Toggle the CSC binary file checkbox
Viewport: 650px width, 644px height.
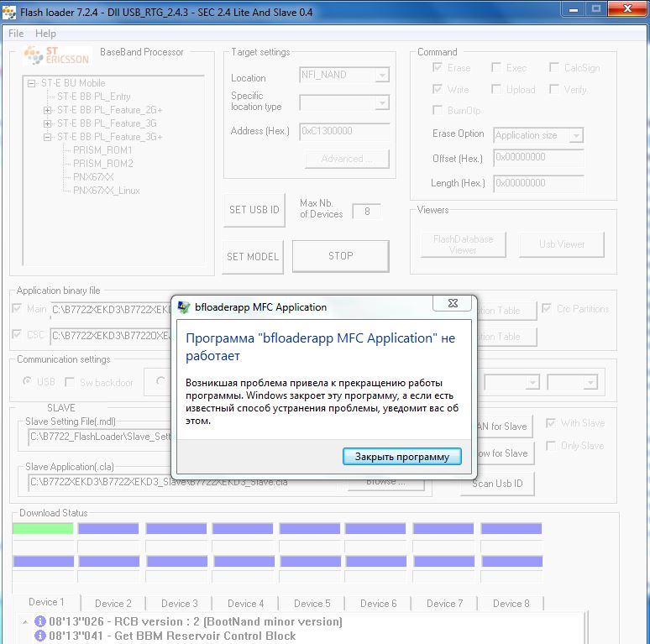(17, 334)
